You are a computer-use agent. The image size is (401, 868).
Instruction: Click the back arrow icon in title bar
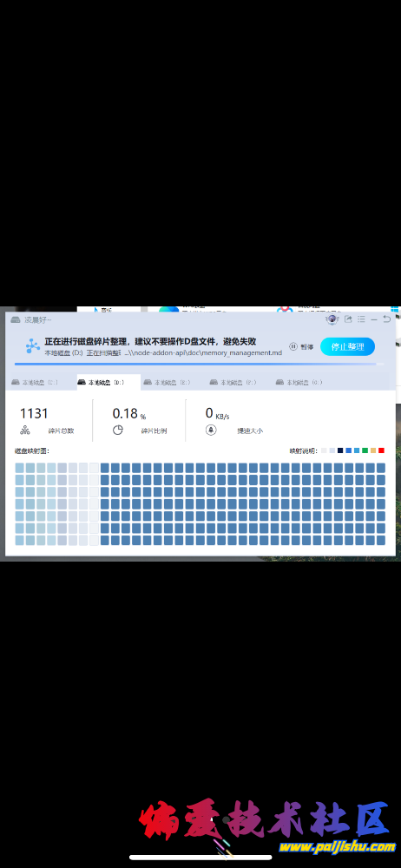[387, 319]
